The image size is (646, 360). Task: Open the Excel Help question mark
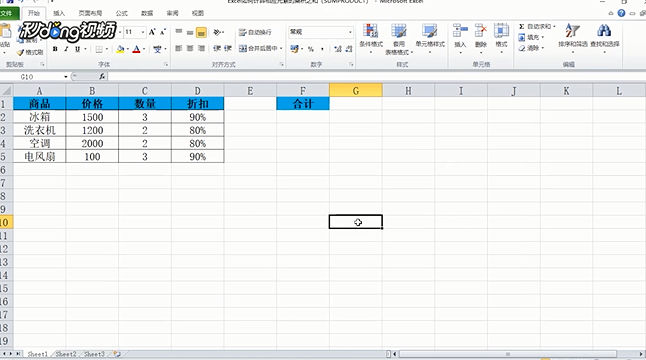(x=621, y=13)
